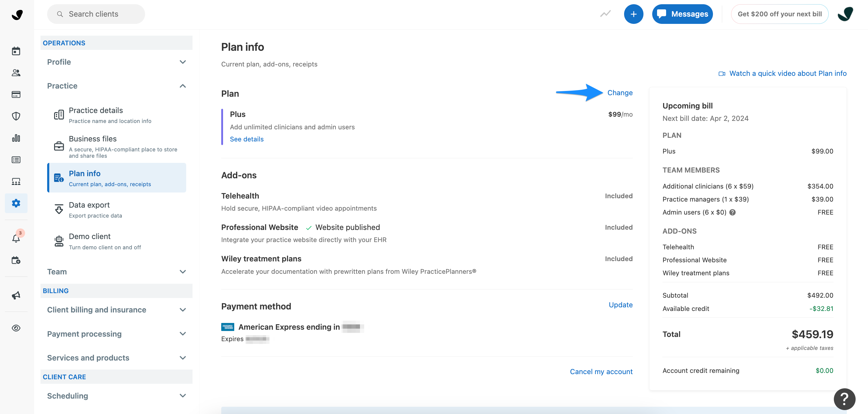Click the Search clients field
This screenshot has height=414, width=868.
tap(96, 14)
